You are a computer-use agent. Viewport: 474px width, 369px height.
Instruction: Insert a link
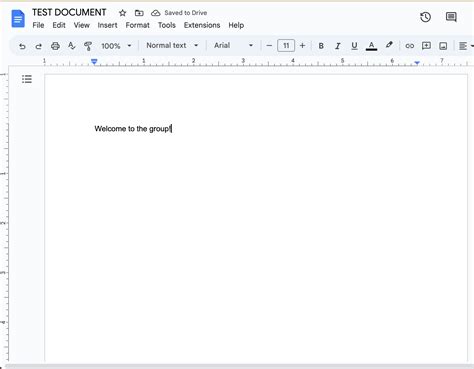[409, 46]
